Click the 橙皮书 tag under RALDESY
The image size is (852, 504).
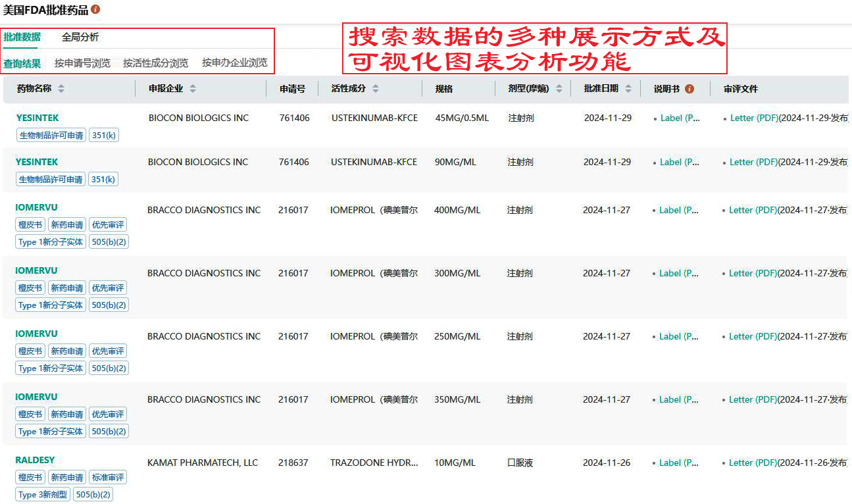tap(30, 478)
